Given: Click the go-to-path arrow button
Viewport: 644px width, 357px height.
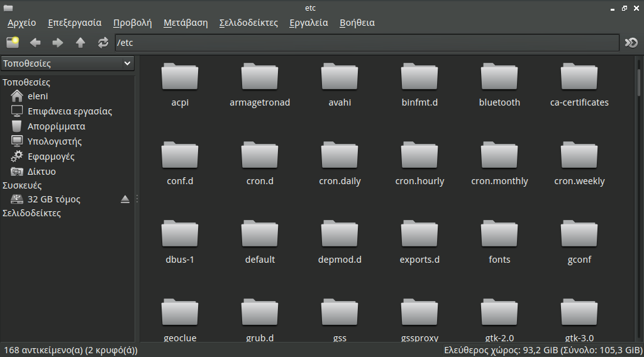Looking at the screenshot, I should (x=631, y=42).
